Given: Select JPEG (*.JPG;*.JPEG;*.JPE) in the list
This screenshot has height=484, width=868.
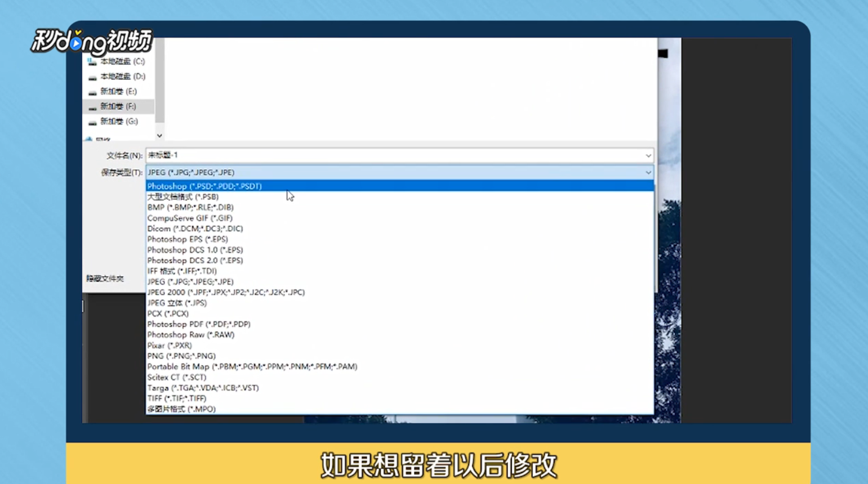Looking at the screenshot, I should point(399,281).
